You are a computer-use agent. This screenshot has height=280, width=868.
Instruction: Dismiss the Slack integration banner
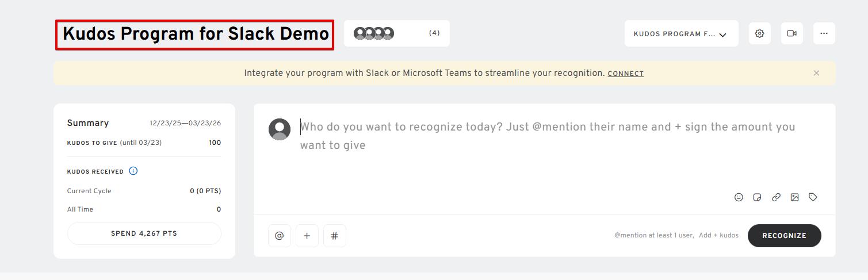click(x=816, y=73)
